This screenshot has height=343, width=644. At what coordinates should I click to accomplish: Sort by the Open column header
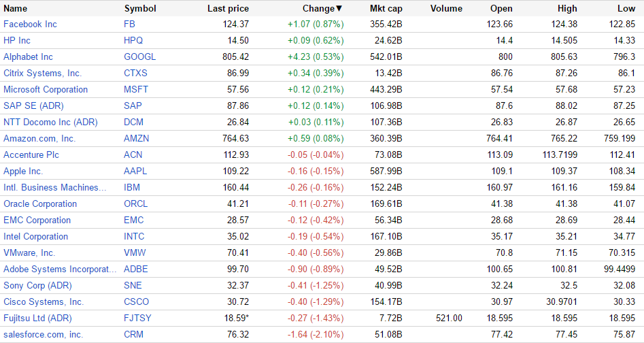[501, 9]
